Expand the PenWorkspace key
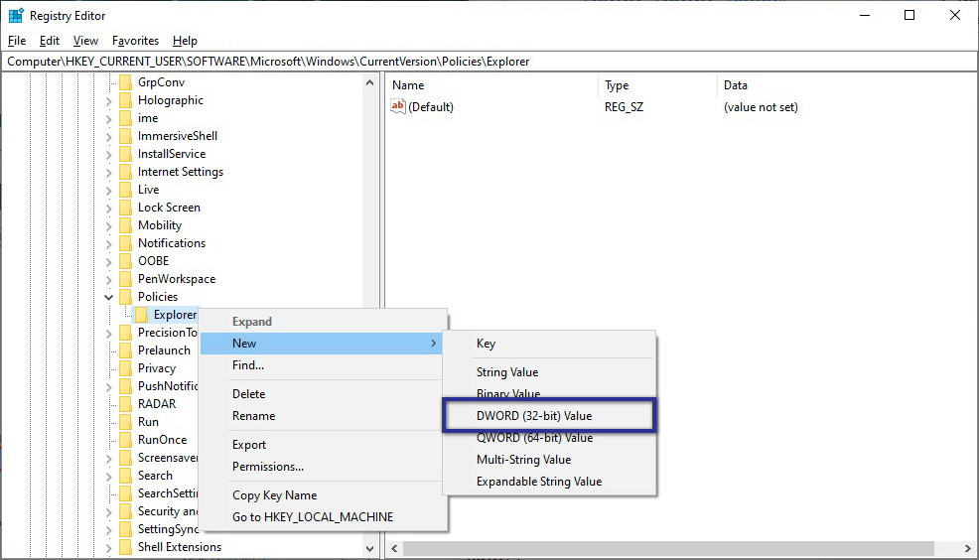979x560 pixels. click(108, 280)
